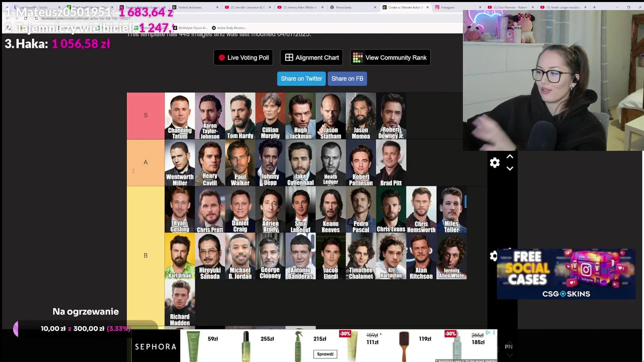The width and height of the screenshot is (644, 362).
Task: Select Ryan Gosling image in B tier
Action: pos(180,210)
